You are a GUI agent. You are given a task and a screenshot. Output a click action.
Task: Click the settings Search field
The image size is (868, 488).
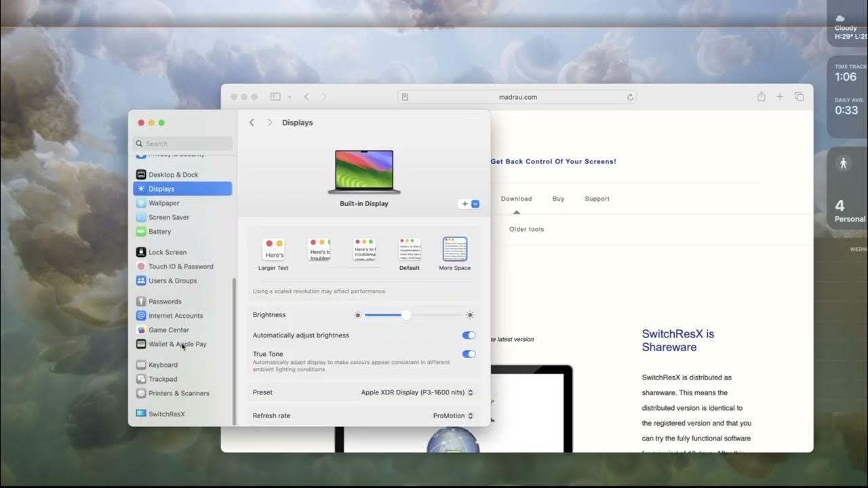183,144
